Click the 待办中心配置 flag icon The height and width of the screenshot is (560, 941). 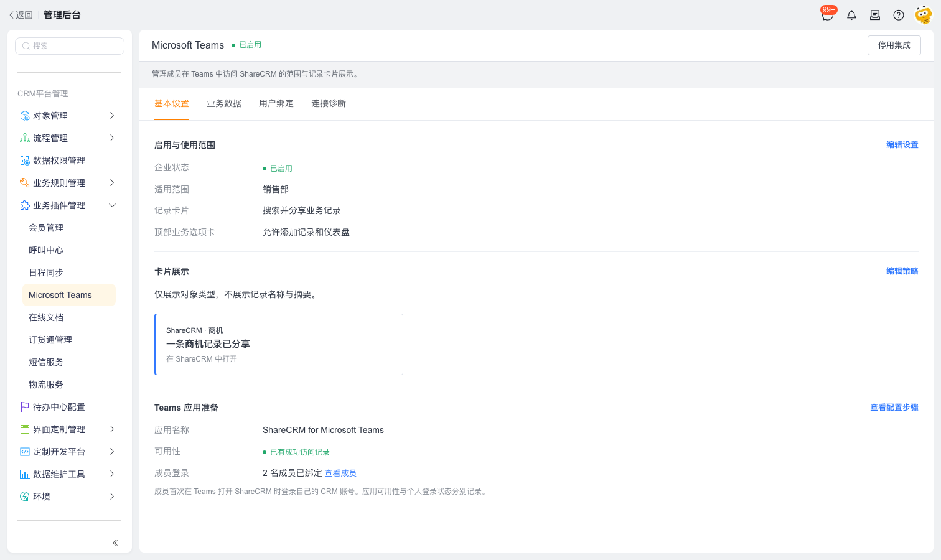[x=25, y=407]
